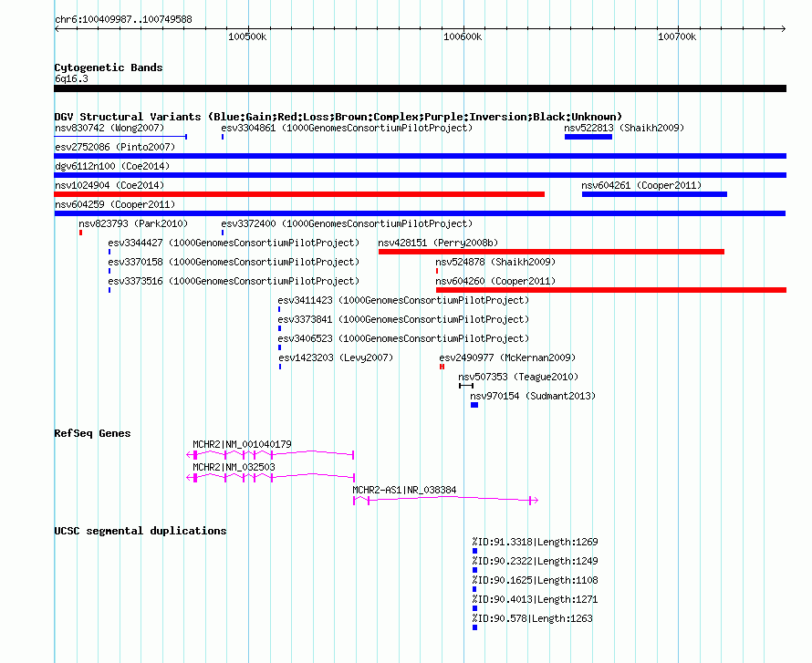Click the nsv507353 black interval marker

point(466,386)
